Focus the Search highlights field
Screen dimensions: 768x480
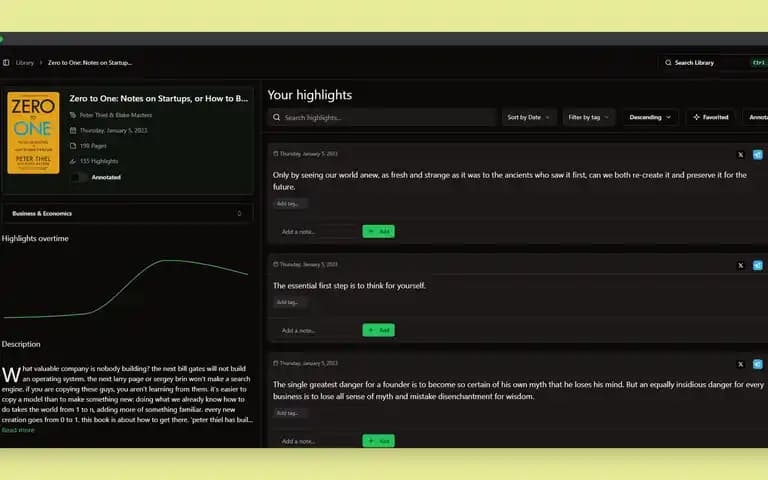point(382,118)
